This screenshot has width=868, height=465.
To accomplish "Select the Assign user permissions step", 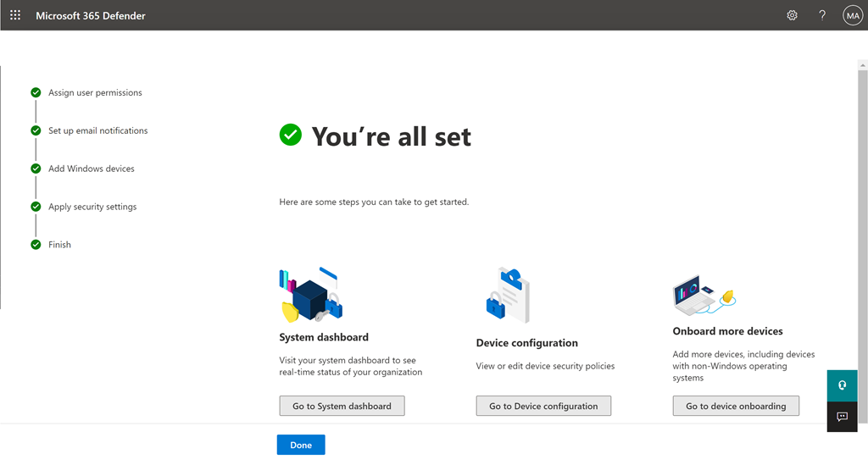I will (x=95, y=93).
